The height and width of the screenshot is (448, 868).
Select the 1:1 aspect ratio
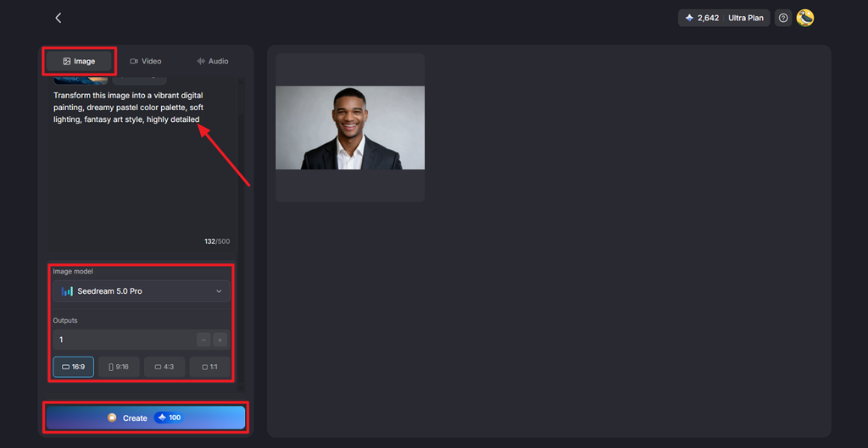click(210, 367)
